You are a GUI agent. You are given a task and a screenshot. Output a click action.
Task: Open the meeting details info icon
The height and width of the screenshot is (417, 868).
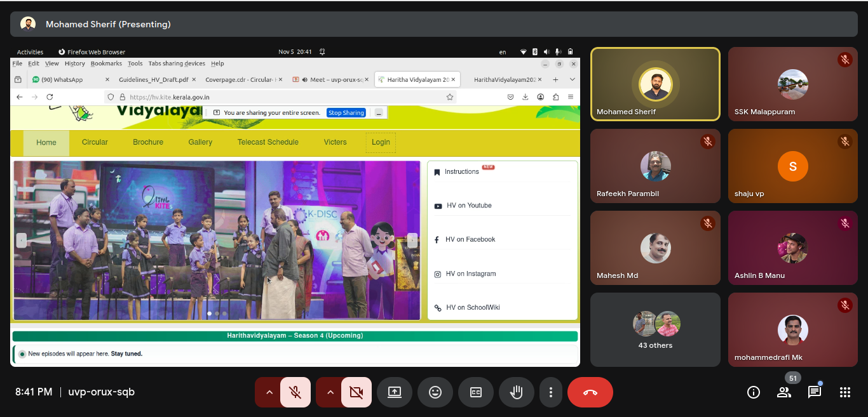pos(754,392)
